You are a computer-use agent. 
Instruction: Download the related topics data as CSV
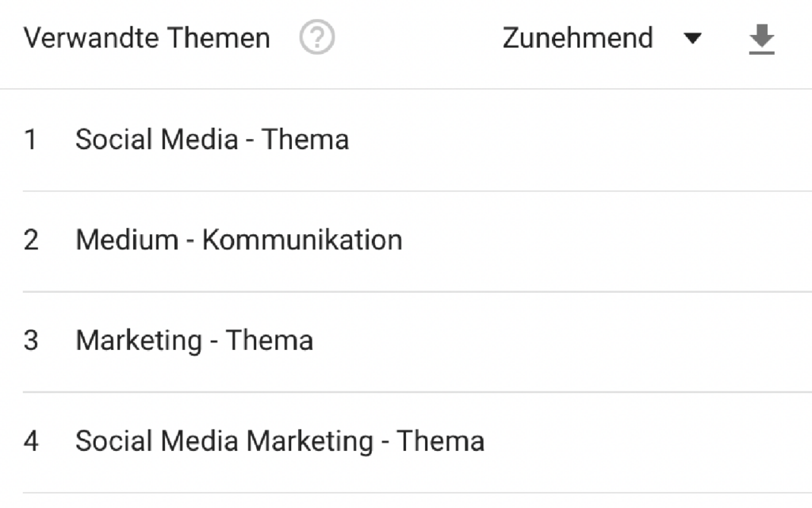tap(761, 39)
